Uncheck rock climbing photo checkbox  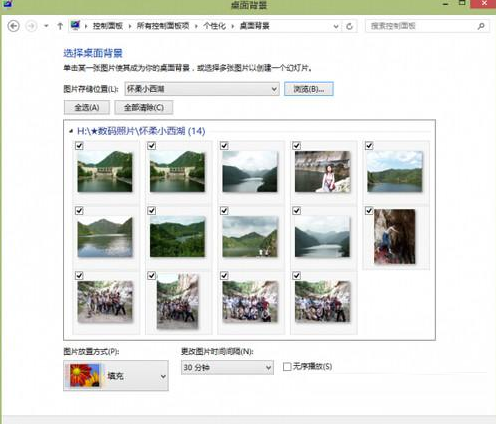point(369,211)
